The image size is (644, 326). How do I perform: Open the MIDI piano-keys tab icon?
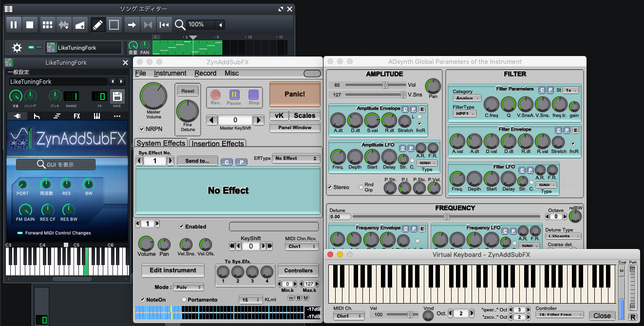[97, 116]
